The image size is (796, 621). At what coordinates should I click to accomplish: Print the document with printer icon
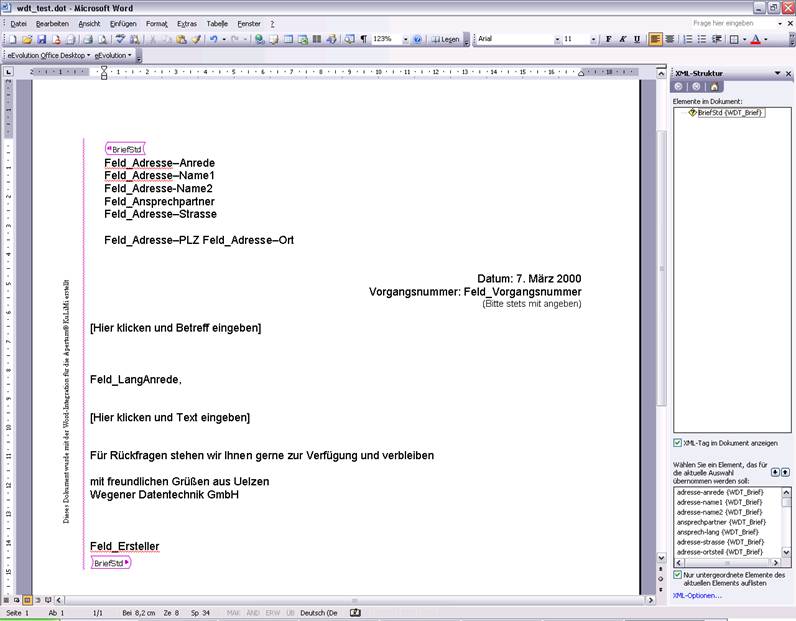tap(88, 39)
